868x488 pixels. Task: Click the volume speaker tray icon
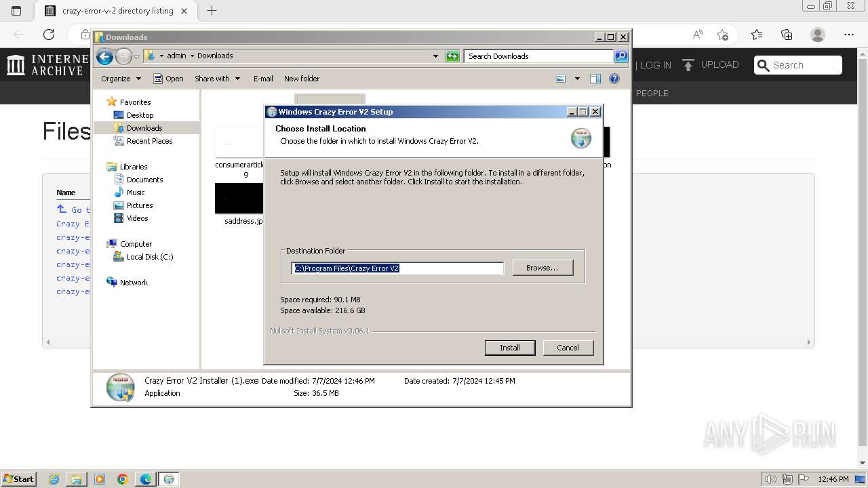tap(770, 479)
